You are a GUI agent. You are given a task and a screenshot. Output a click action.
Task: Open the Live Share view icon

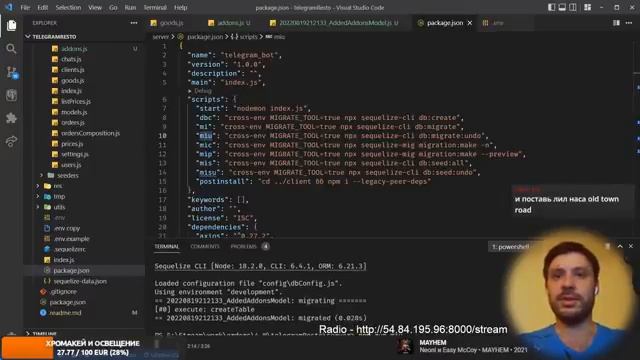coord(11,141)
